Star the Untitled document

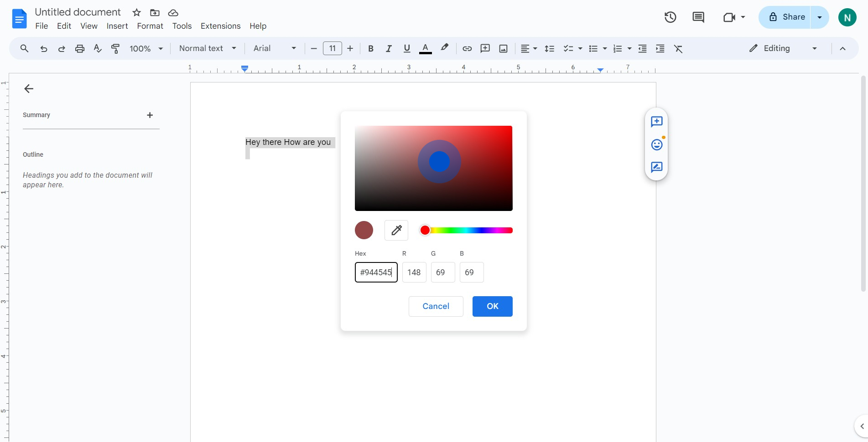136,13
